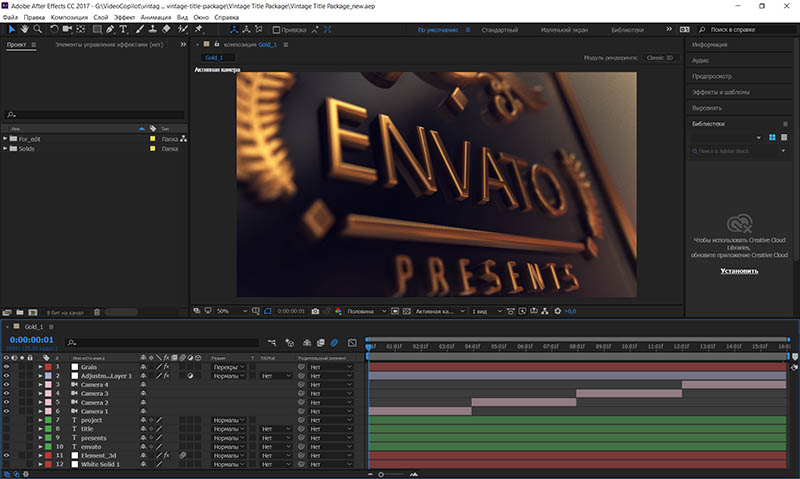Open the Animation menu
This screenshot has width=800, height=479.
click(x=156, y=17)
